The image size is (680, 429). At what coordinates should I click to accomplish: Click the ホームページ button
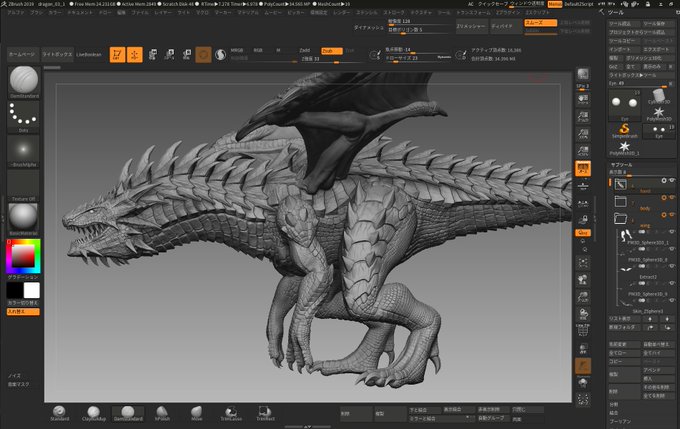(22, 55)
